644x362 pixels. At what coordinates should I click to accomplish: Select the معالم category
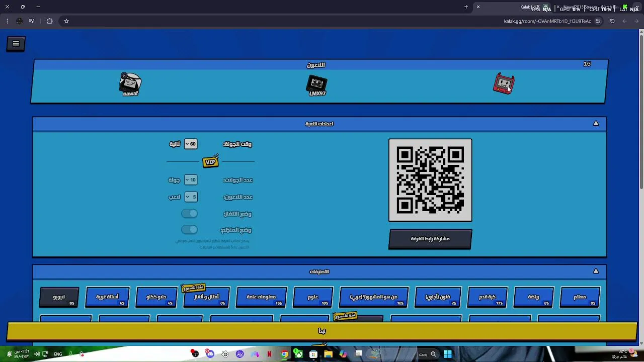(x=580, y=297)
